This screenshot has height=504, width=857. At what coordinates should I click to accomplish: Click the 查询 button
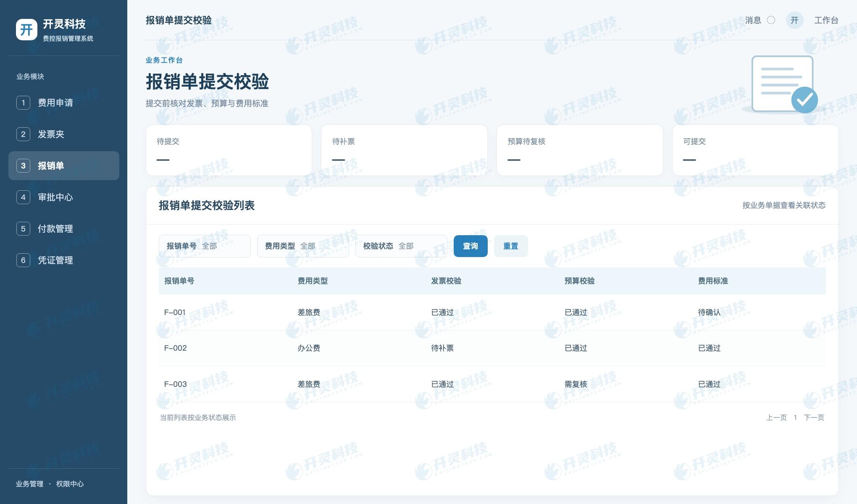471,246
